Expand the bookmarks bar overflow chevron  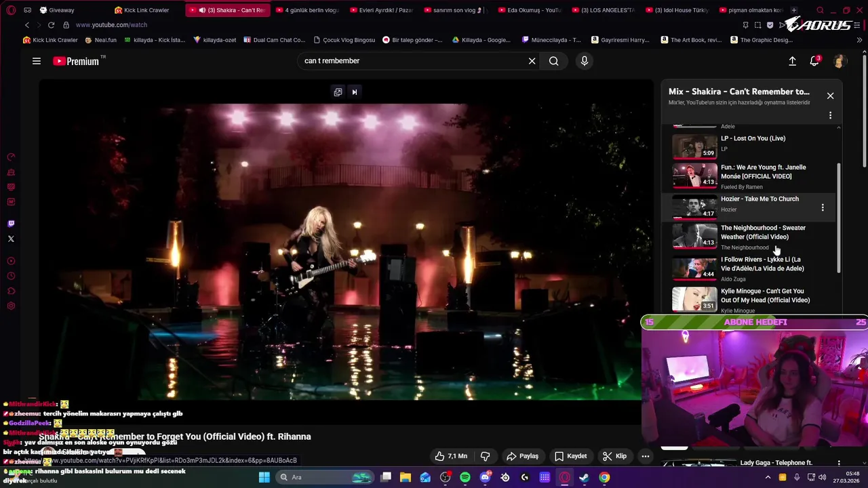(859, 40)
